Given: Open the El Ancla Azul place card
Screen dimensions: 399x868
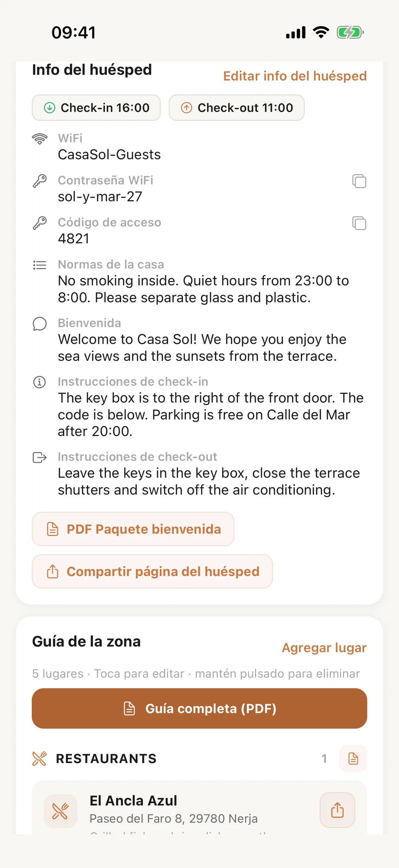Looking at the screenshot, I should (199, 808).
